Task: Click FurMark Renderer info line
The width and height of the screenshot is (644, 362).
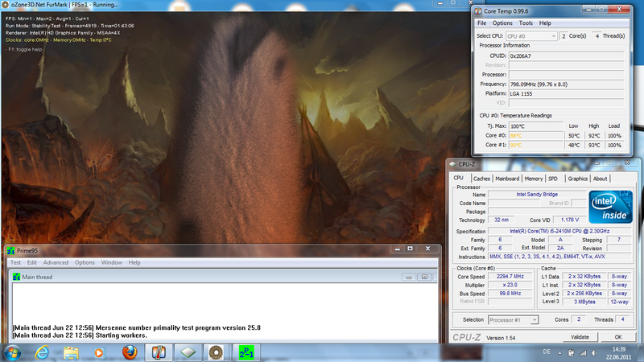Action: point(63,33)
